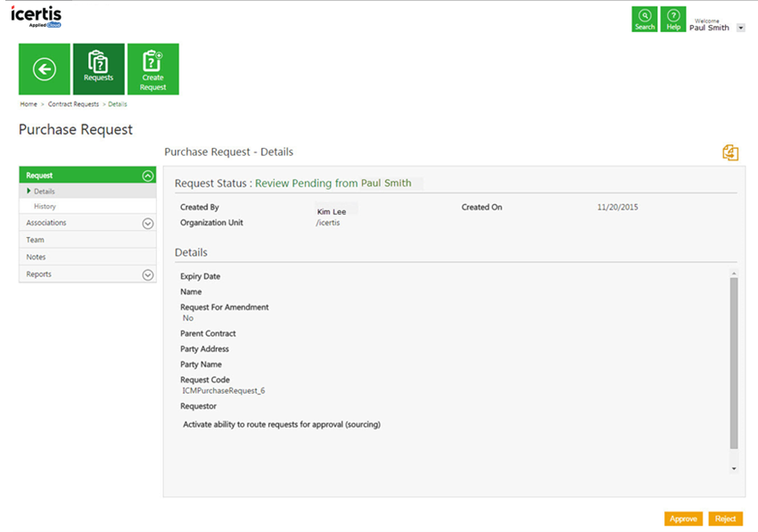Click the details panel scroll down arrow
The width and height of the screenshot is (758, 532).
click(x=734, y=468)
